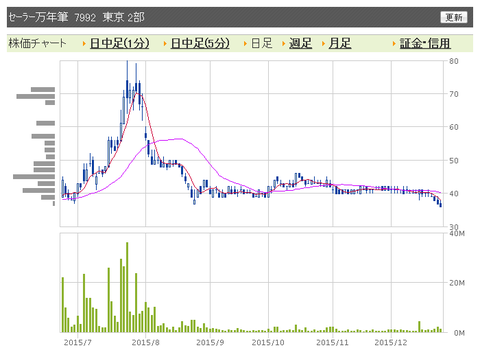
Task: Click the 50 price axis label
Action: tap(454, 160)
